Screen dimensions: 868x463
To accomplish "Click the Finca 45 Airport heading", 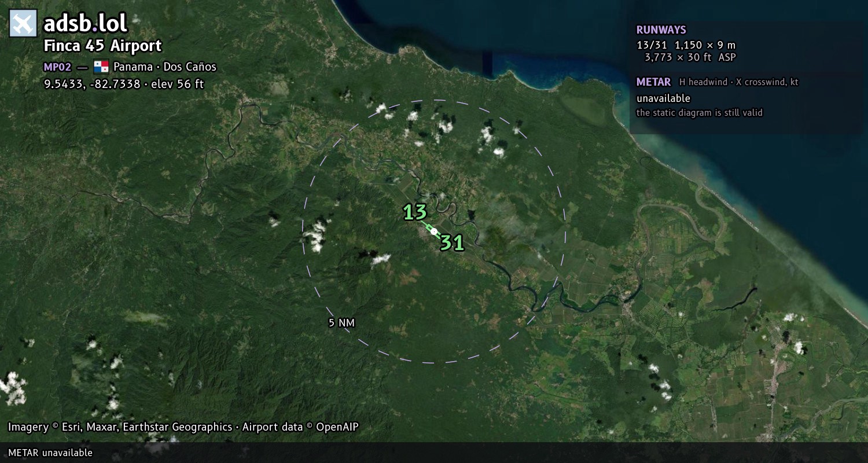I will click(103, 46).
